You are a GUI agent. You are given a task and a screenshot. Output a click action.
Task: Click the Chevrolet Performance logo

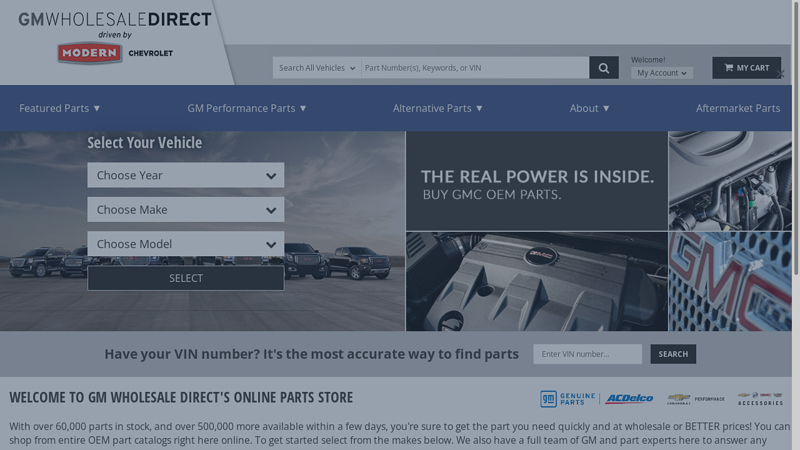click(696, 399)
